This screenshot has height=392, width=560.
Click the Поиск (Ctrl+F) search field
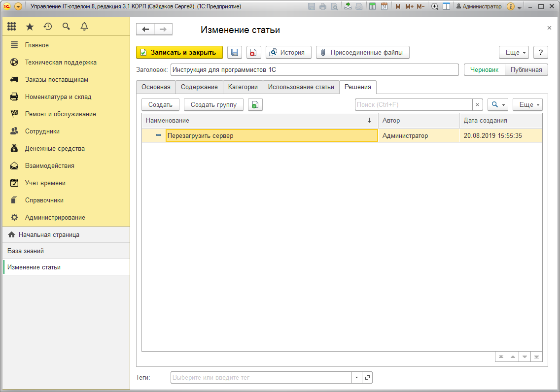point(414,104)
